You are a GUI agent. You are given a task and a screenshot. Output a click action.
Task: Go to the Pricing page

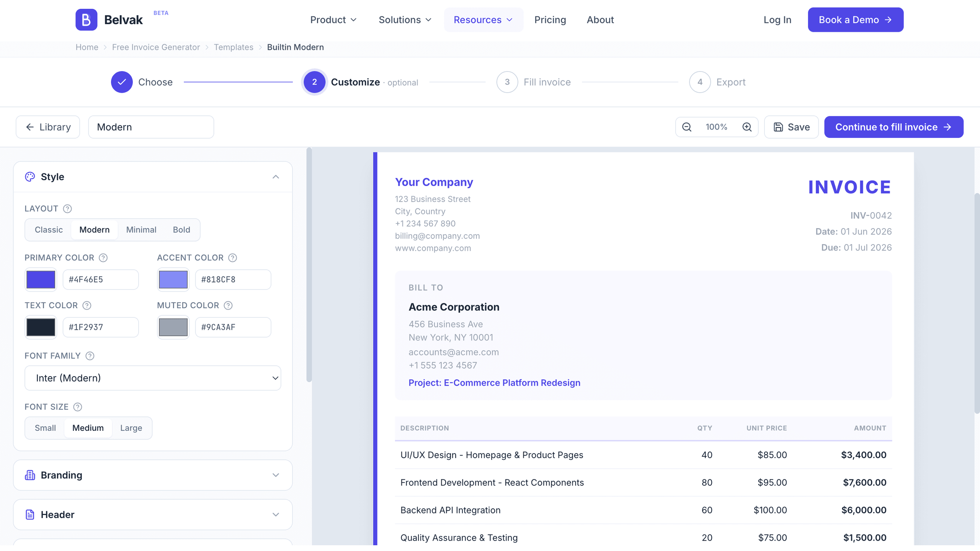click(550, 20)
